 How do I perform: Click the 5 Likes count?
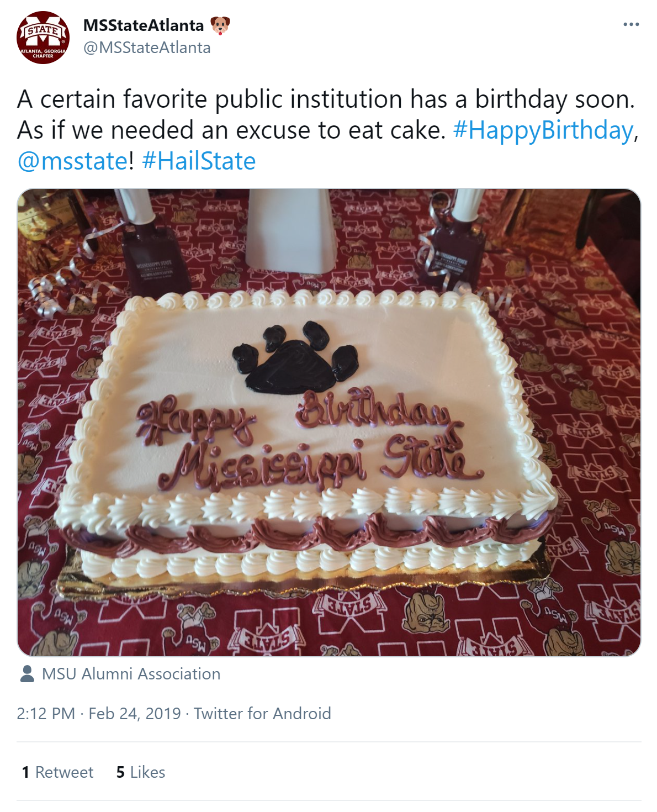tap(140, 772)
